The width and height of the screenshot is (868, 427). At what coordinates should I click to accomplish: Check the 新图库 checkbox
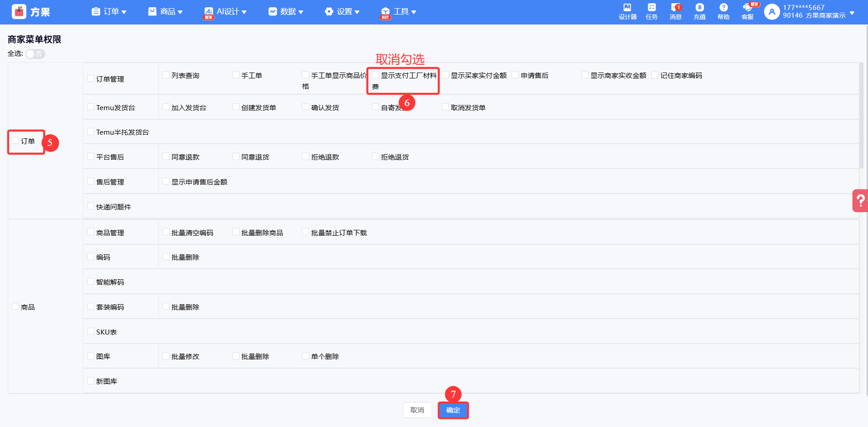(91, 381)
